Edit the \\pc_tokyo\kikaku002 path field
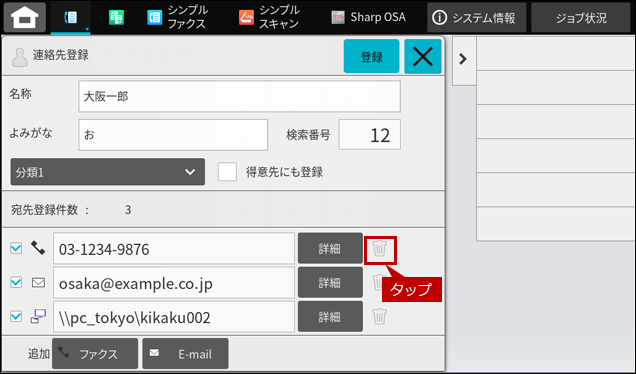 tap(174, 317)
